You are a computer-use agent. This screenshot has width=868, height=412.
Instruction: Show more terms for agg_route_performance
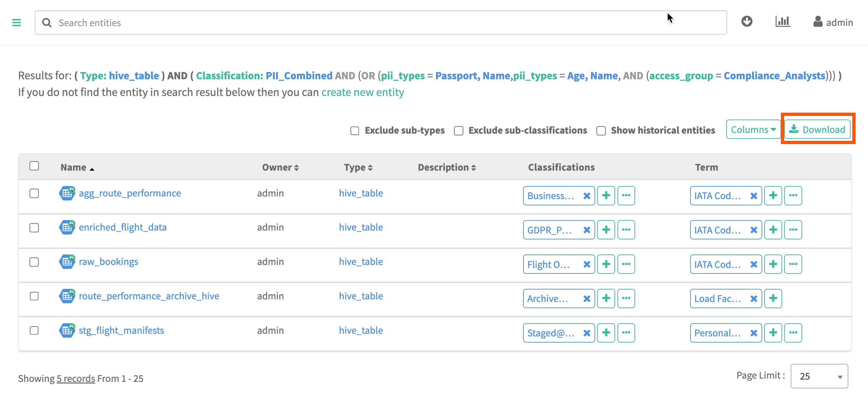point(793,196)
